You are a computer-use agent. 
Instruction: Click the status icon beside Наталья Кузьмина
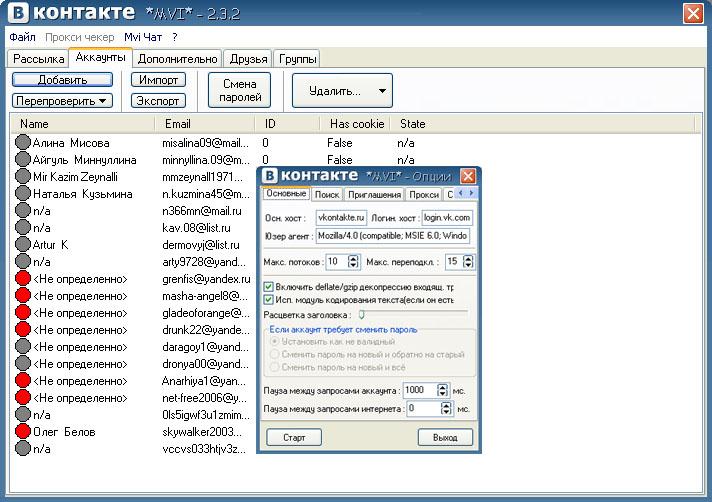click(23, 193)
